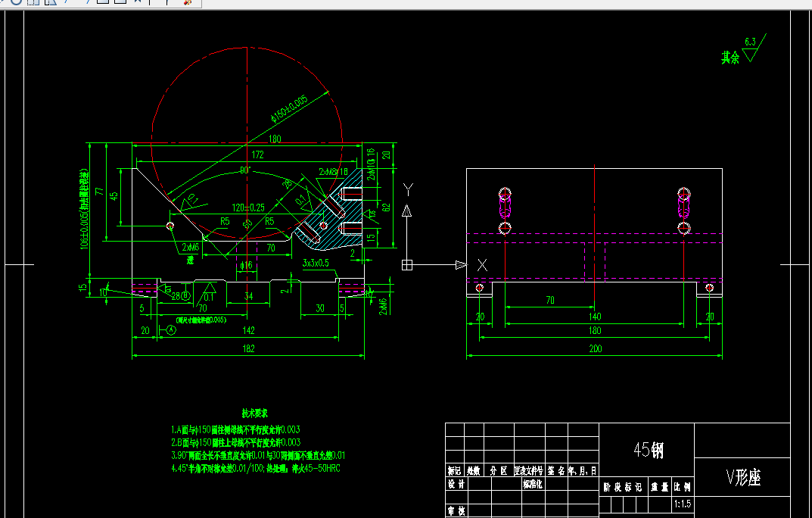This screenshot has height=518, width=812.
Task: Click the 年、月、日 title block cell
Action: click(583, 470)
